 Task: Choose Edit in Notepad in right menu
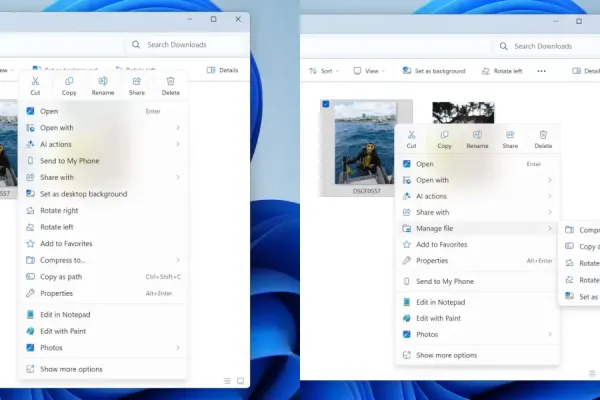pyautogui.click(x=477, y=302)
